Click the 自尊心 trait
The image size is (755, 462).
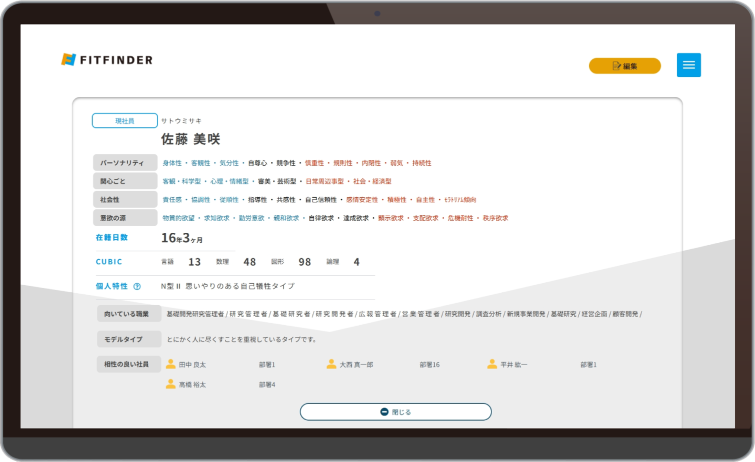coord(257,163)
